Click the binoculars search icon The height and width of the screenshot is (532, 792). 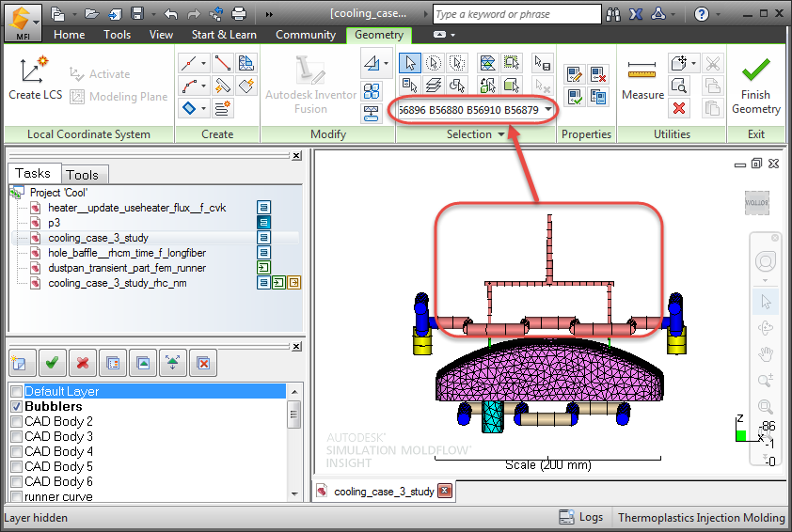click(x=613, y=14)
